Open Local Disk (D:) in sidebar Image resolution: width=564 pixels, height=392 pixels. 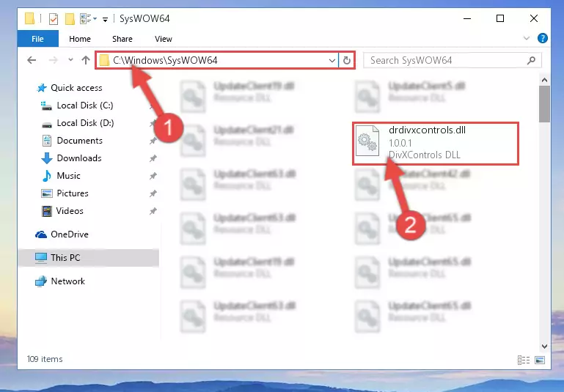point(85,123)
